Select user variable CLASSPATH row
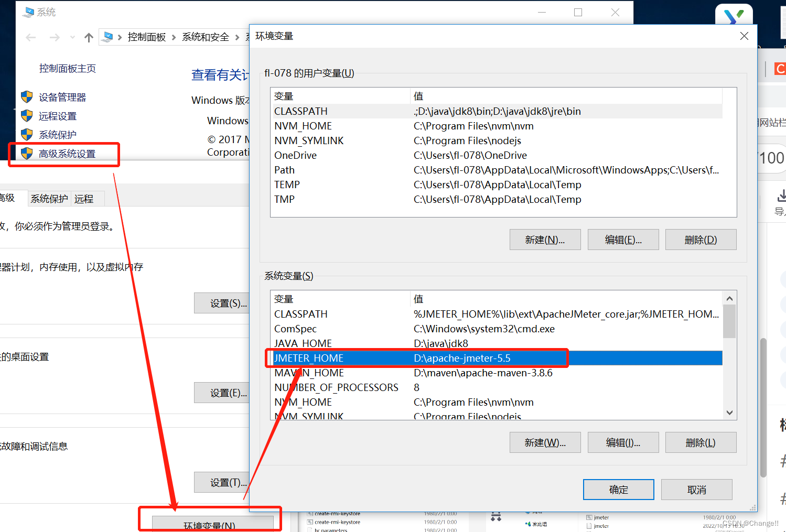Image resolution: width=786 pixels, height=532 pixels. [497, 111]
